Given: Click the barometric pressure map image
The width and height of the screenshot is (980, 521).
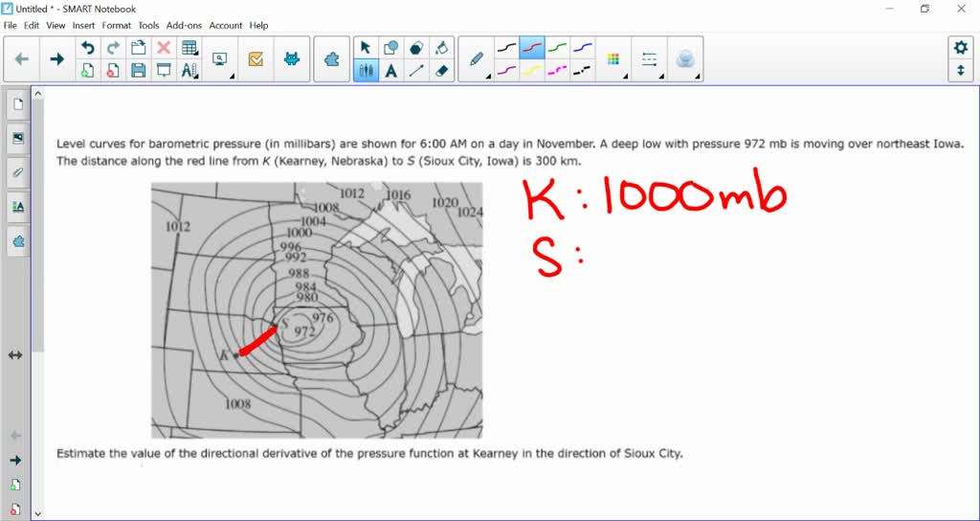Looking at the screenshot, I should click(x=317, y=310).
